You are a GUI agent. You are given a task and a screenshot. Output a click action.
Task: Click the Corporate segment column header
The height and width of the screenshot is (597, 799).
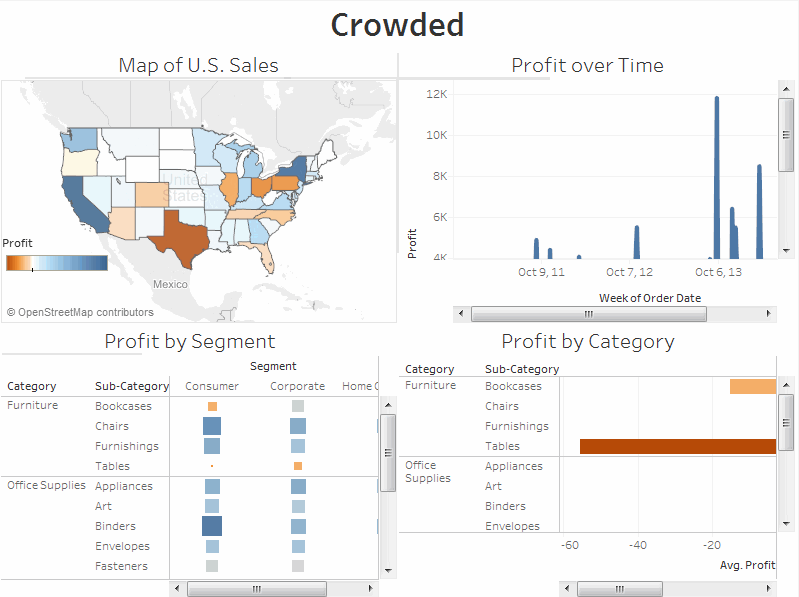[297, 386]
